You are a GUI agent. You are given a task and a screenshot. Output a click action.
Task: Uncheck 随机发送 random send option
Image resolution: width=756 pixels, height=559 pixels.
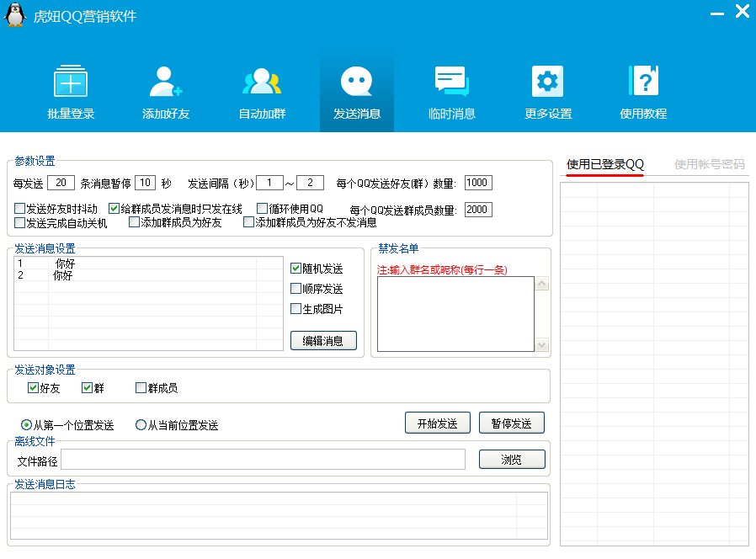[296, 269]
